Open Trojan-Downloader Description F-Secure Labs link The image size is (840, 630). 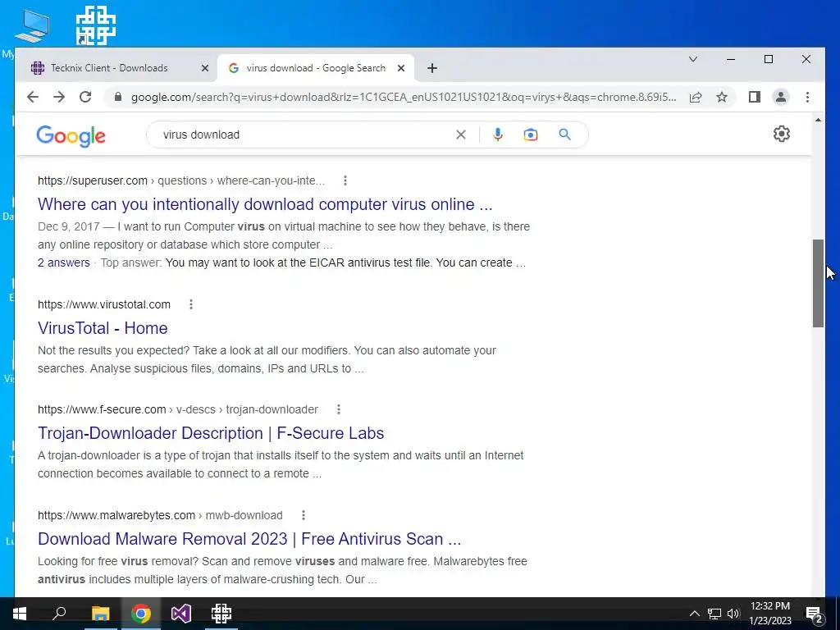[211, 433]
